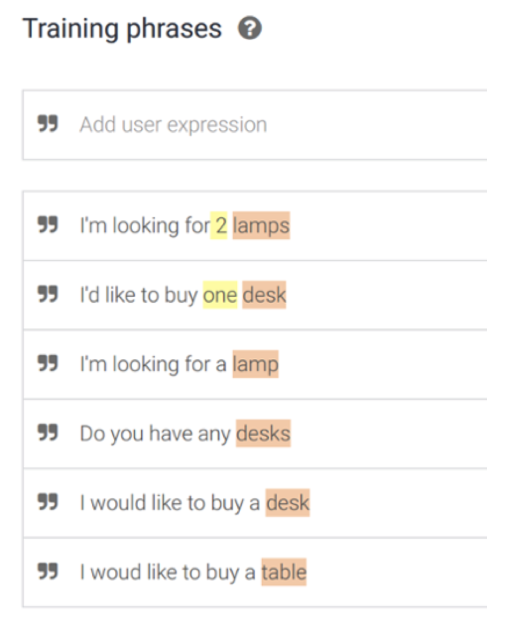Click the highlighted 'desks' entity

pyautogui.click(x=263, y=433)
